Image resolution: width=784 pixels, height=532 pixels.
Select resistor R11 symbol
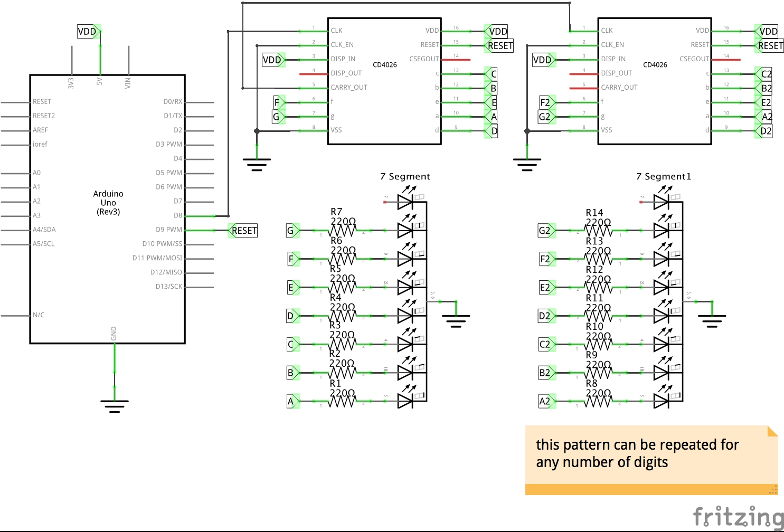[x=599, y=316]
